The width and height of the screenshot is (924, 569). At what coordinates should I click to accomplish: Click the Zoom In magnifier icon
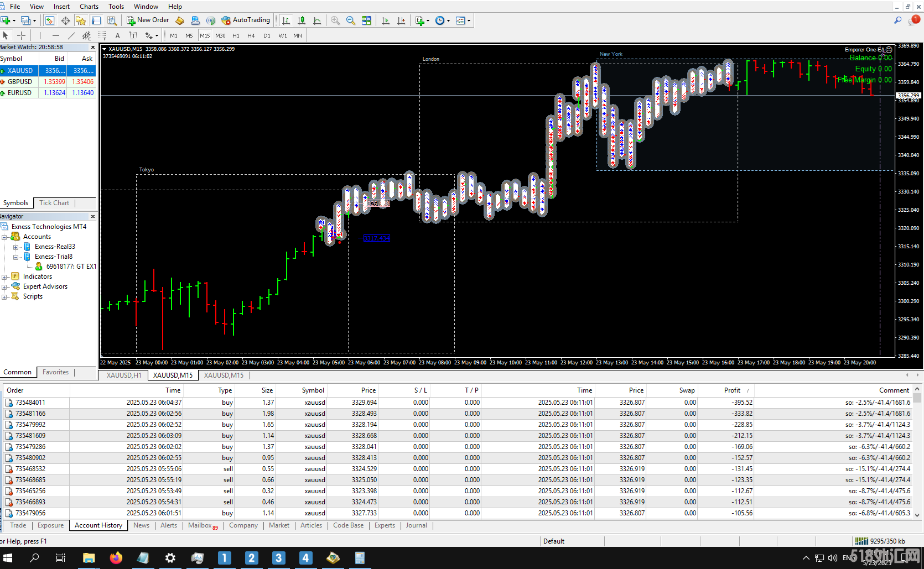pos(335,20)
